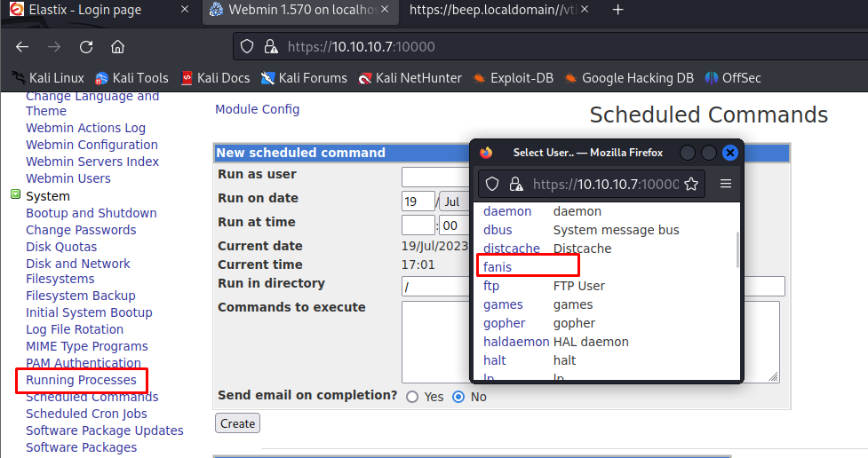Go back with the browser back arrow
The width and height of the screenshot is (868, 458).
[22, 47]
